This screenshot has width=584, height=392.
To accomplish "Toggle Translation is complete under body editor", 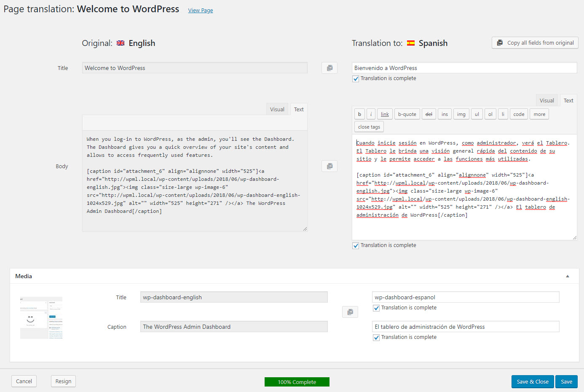I will [x=356, y=246].
